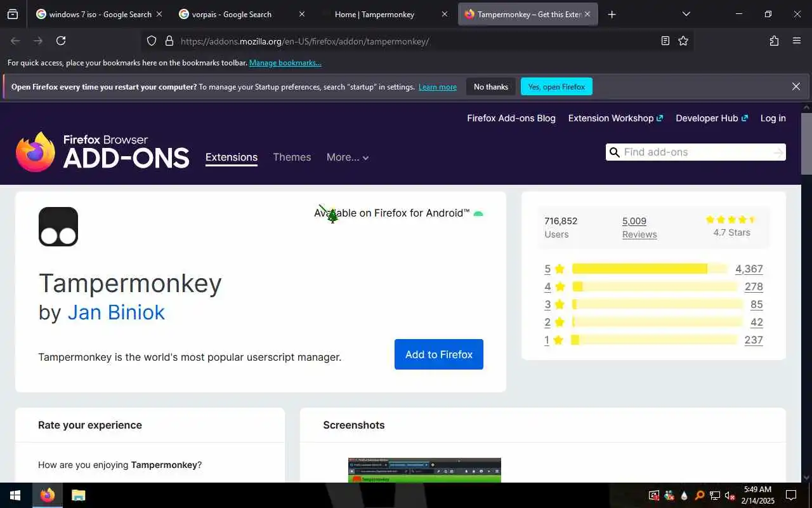Image resolution: width=812 pixels, height=508 pixels.
Task: Open the Tampermonkey screenshot thumbnail
Action: point(424,470)
